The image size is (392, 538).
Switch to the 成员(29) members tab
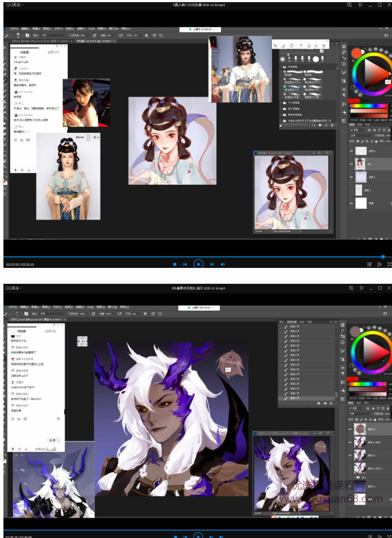tap(53, 52)
